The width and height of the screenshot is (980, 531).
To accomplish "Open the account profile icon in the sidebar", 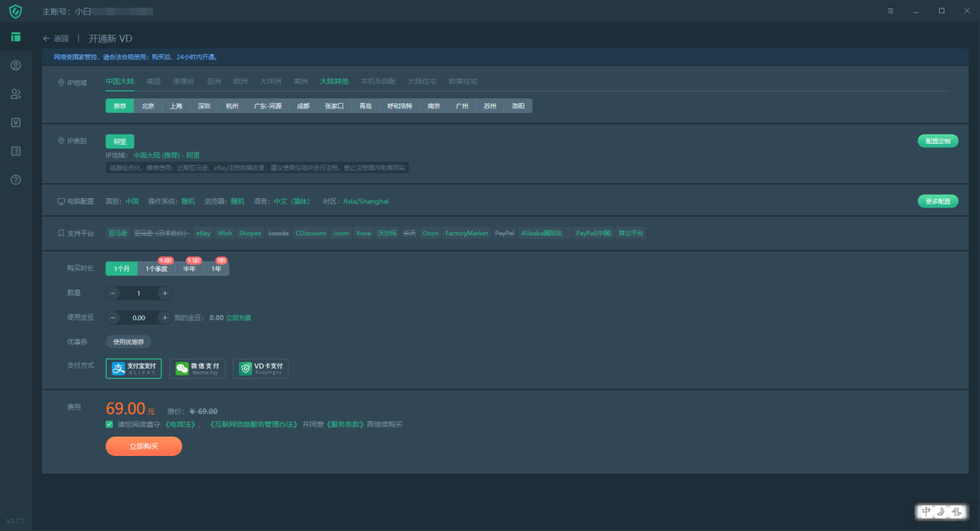I will pos(15,66).
